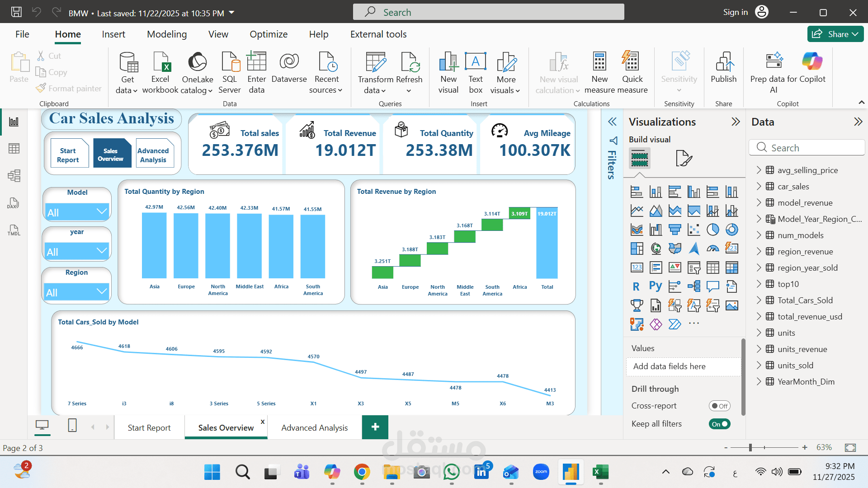Adjust the zoom slider handle
This screenshot has width=868, height=488.
[750, 447]
